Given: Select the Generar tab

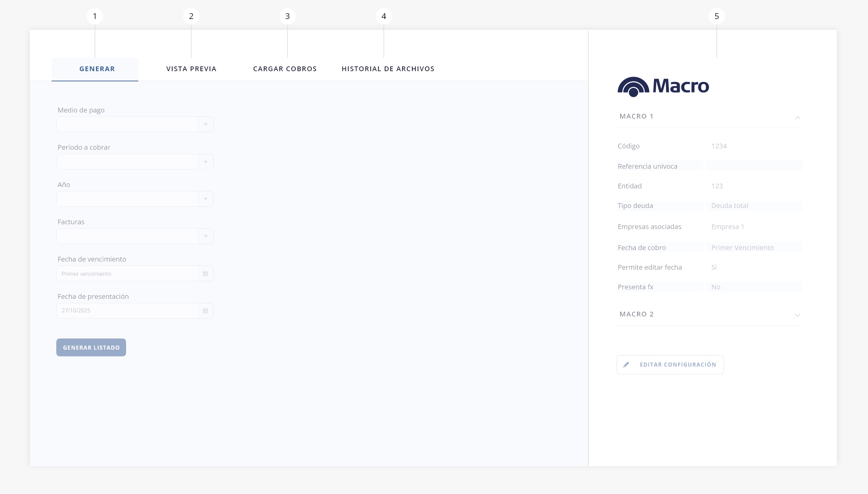Looking at the screenshot, I should (97, 69).
